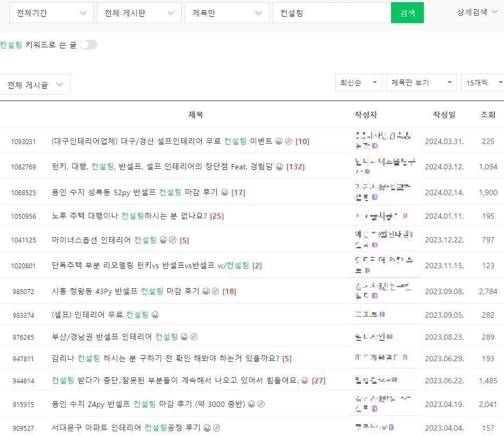Open the 전체기간 period dropdown
The image size is (504, 436).
52,13
